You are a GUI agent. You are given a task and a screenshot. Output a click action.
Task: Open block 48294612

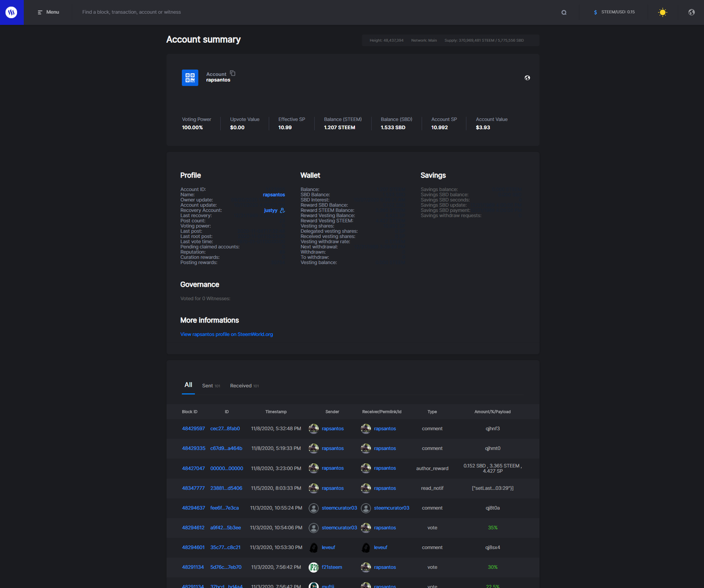194,528
